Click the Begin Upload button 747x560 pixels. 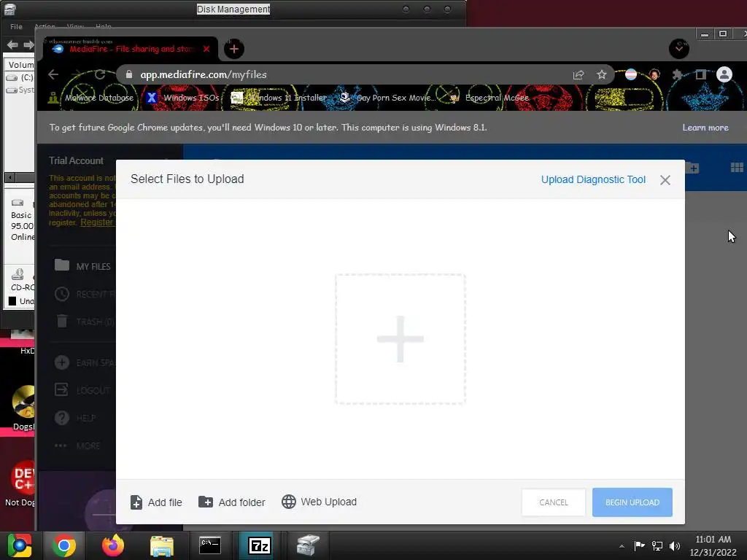632,502
